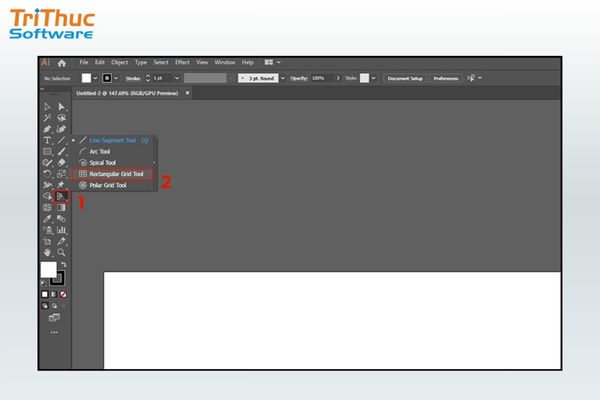The height and width of the screenshot is (400, 600).
Task: Select the Column Graph tool
Action: point(61,230)
